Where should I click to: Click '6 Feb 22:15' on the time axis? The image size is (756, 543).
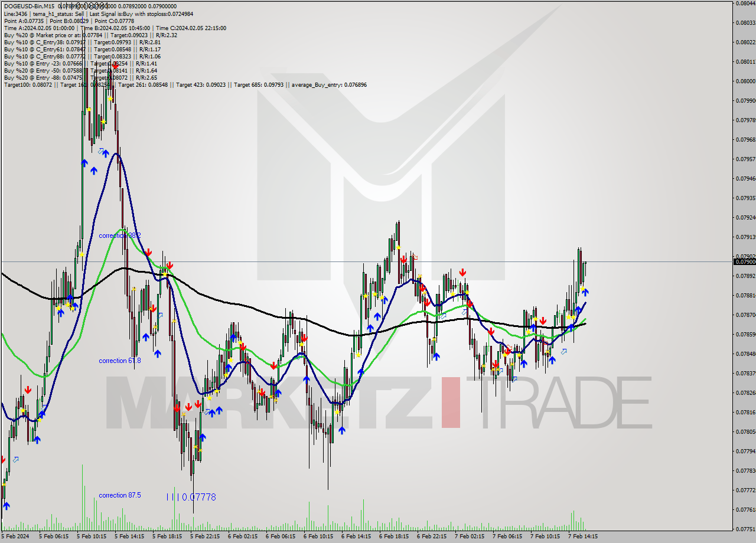[432, 537]
